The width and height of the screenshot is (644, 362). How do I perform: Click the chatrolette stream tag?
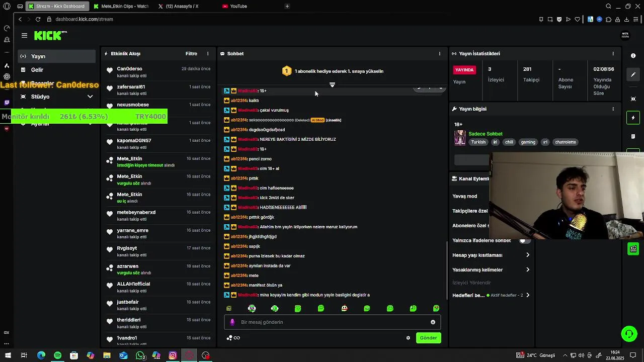tap(565, 142)
